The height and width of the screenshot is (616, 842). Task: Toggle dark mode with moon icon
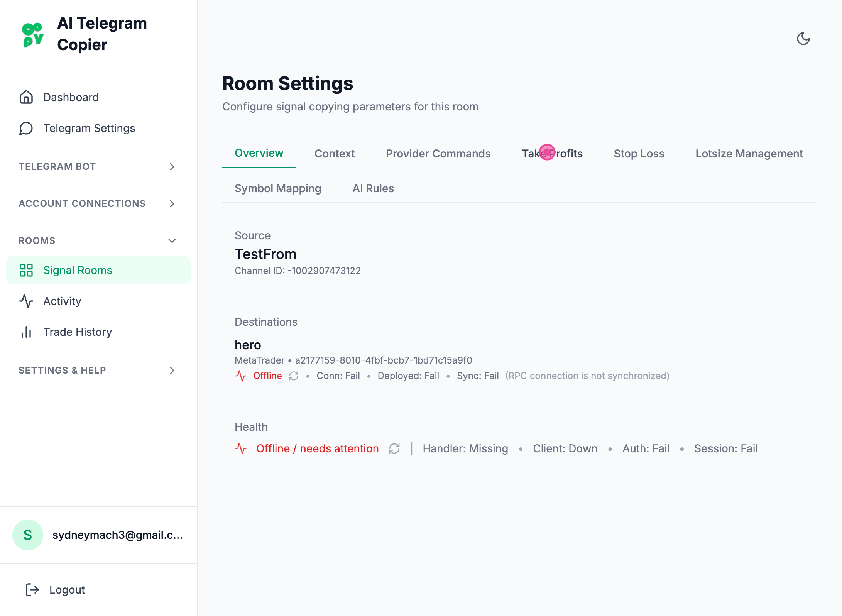coord(803,39)
